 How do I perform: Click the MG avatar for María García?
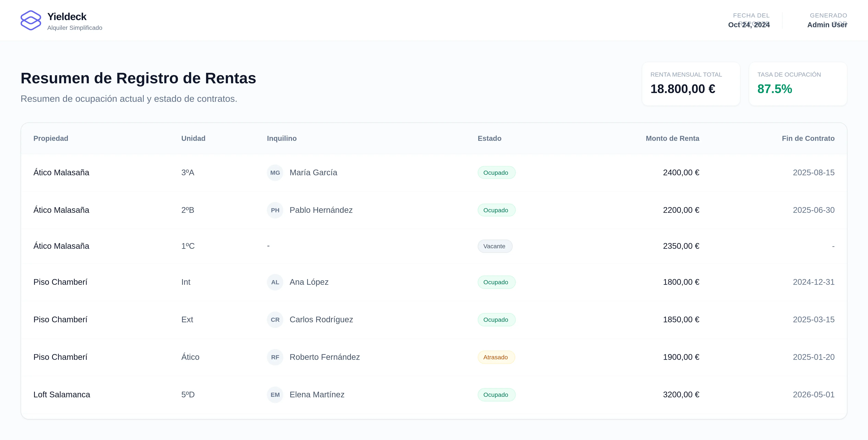pos(275,173)
